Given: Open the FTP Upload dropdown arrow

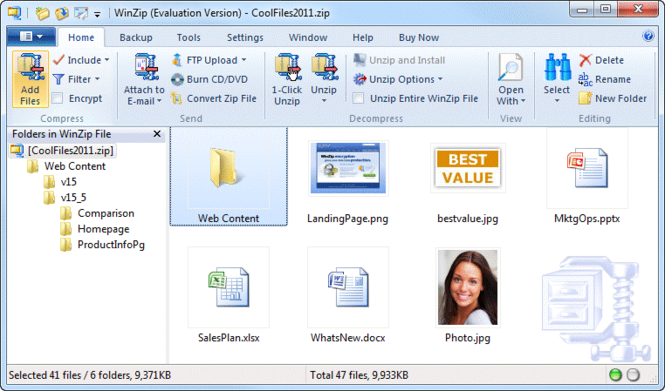Looking at the screenshot, I should [244, 60].
